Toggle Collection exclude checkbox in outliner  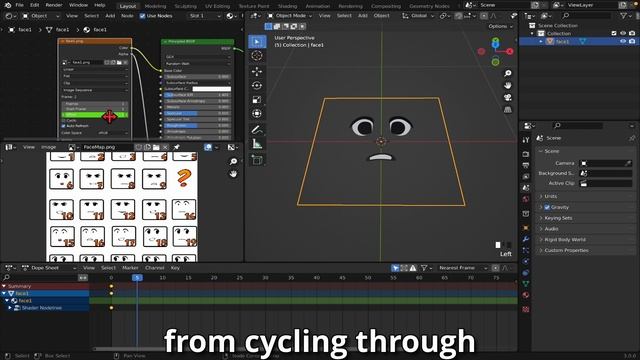point(614,33)
